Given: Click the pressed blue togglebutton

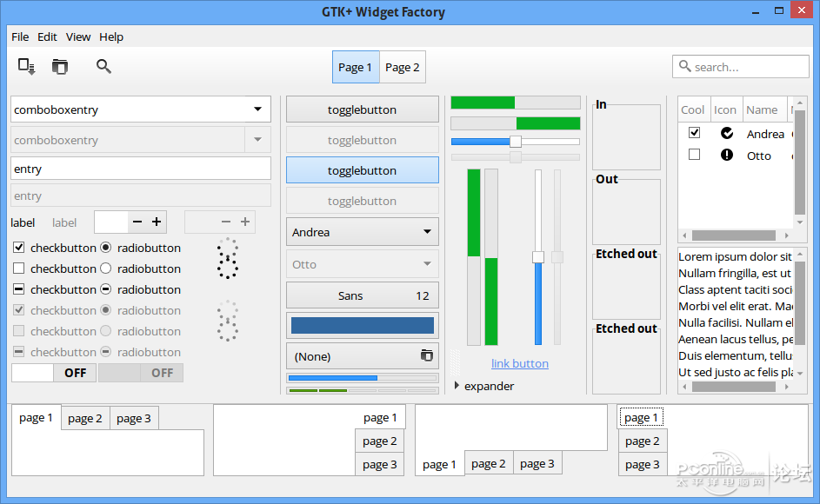Looking at the screenshot, I should click(x=363, y=170).
